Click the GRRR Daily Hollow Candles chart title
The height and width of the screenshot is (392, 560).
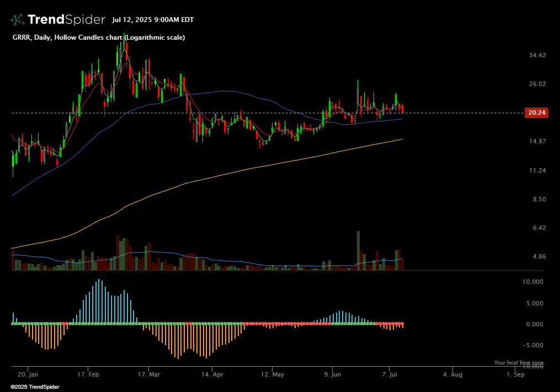pos(99,37)
